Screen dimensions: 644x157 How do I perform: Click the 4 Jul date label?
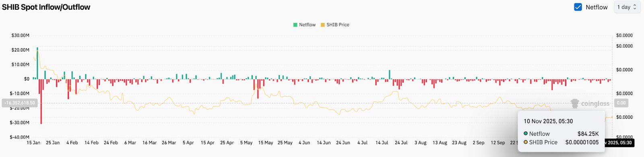(362, 143)
